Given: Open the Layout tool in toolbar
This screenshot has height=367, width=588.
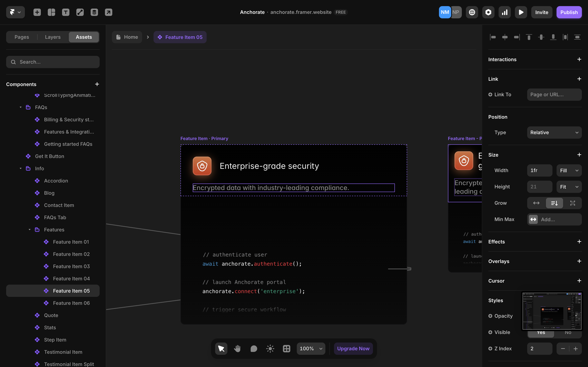Looking at the screenshot, I should 51,12.
